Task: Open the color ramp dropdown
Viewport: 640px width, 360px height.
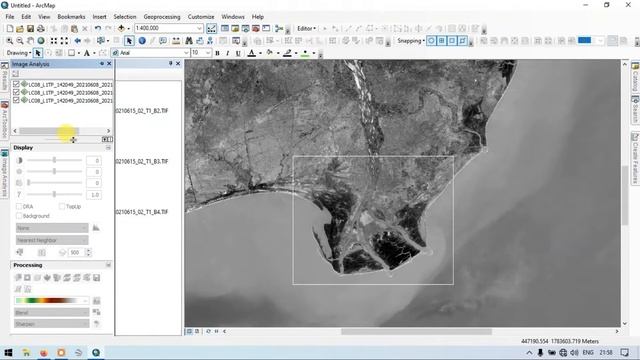Action: (52, 300)
